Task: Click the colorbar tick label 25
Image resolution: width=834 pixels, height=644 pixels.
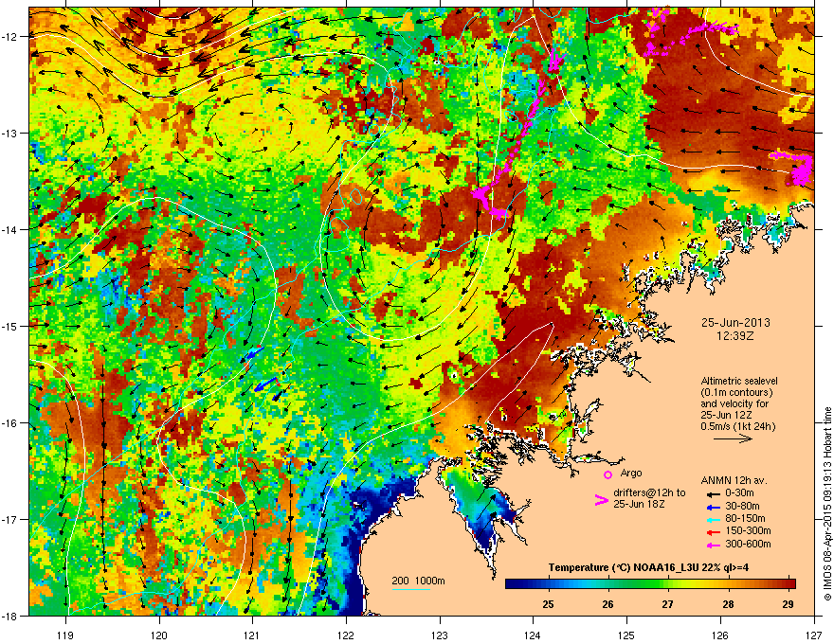Action: coord(548,604)
